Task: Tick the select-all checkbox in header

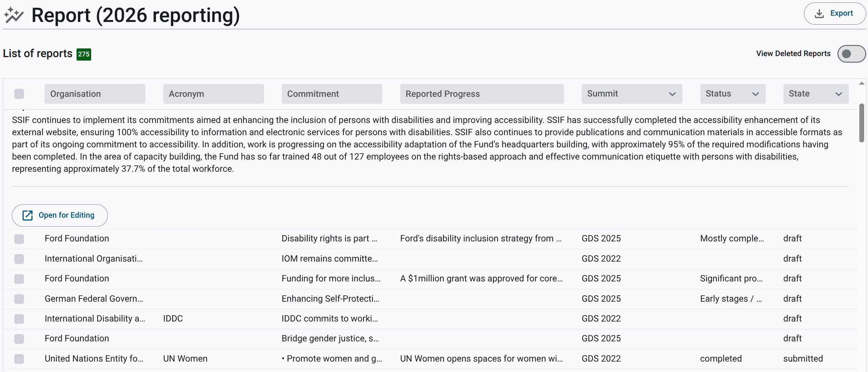Action: tap(19, 94)
